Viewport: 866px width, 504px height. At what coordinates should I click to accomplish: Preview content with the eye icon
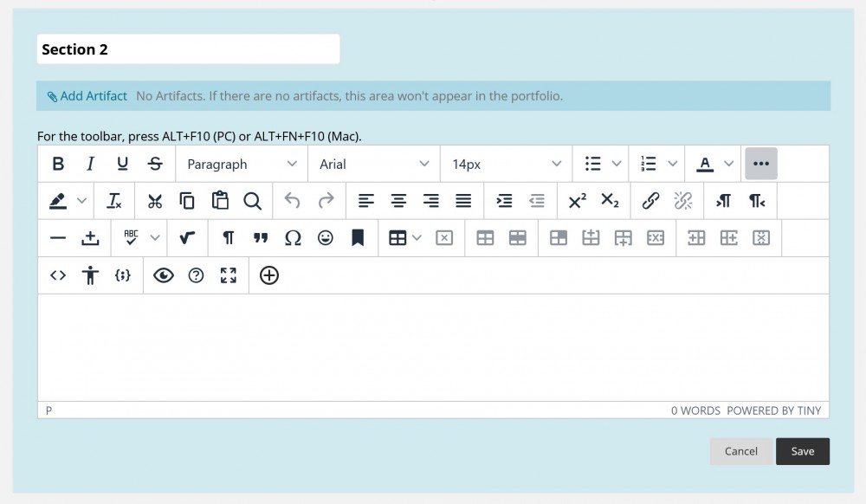164,275
